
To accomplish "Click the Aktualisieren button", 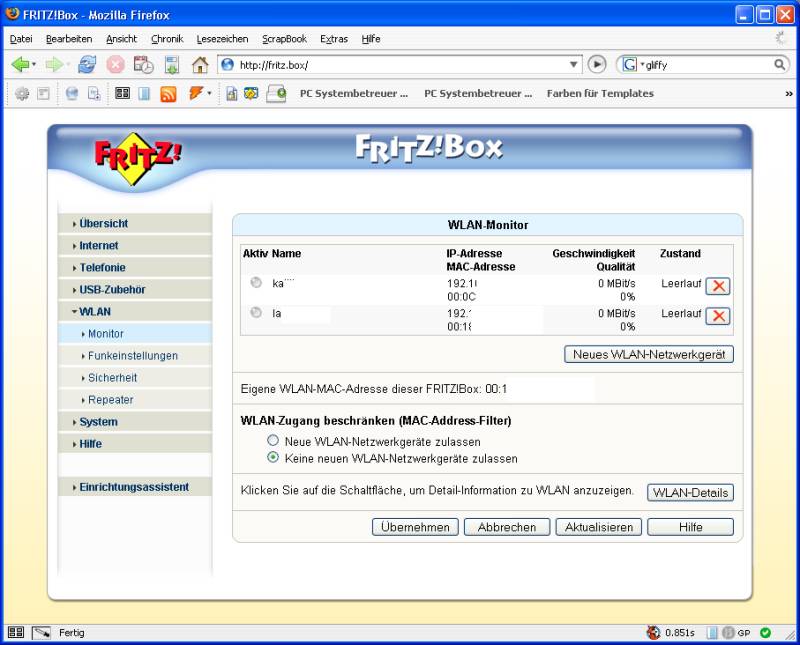I will [598, 527].
